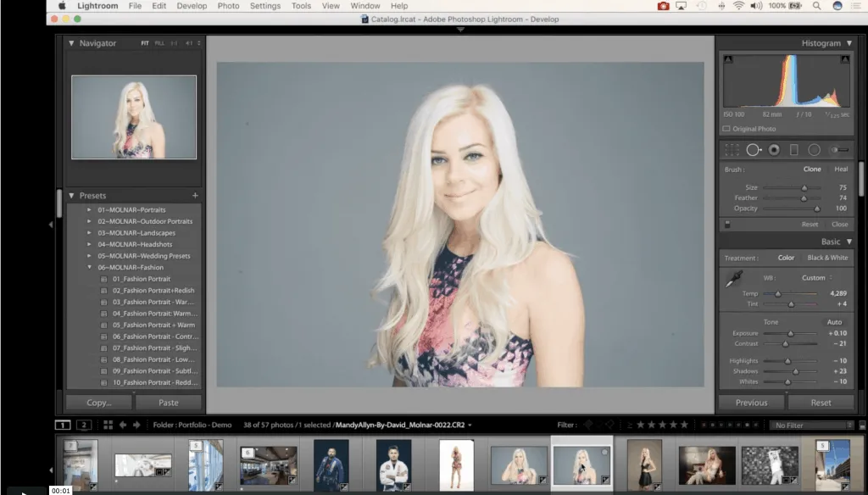Switch to main window display 1
The image size is (868, 495).
63,425
